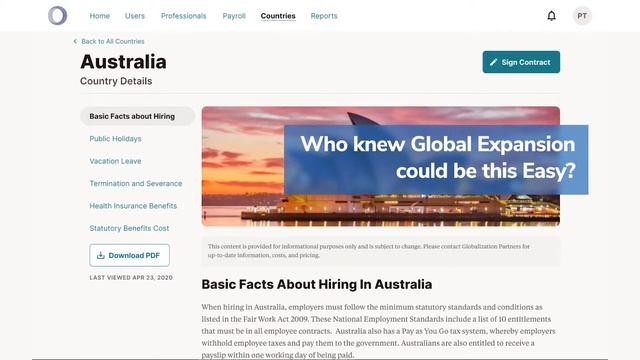The image size is (640, 360).
Task: Open Termination and Severance section
Action: tap(136, 184)
